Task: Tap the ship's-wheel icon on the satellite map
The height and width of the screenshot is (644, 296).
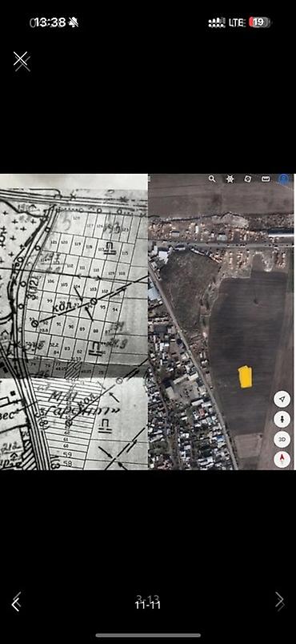Action: [x=230, y=179]
